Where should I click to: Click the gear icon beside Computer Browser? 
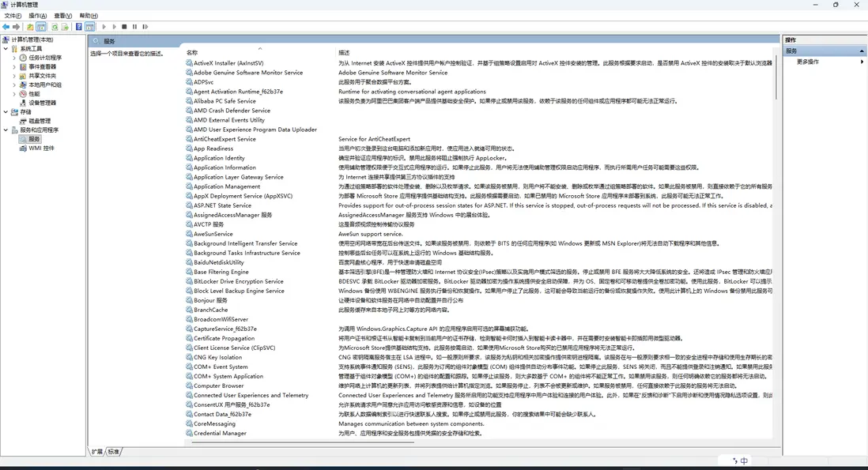click(x=189, y=385)
